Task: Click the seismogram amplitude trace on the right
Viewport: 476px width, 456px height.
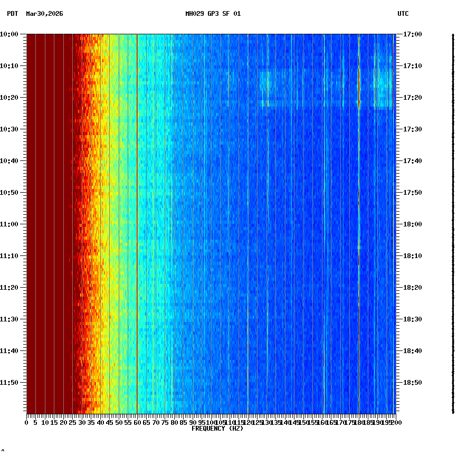Action: (452, 222)
